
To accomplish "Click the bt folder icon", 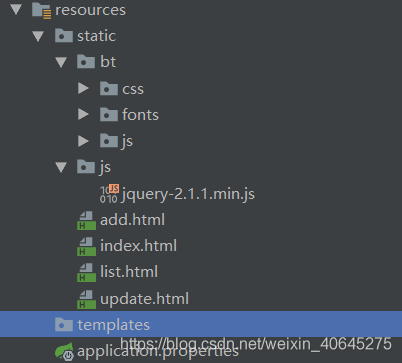I will click(86, 61).
